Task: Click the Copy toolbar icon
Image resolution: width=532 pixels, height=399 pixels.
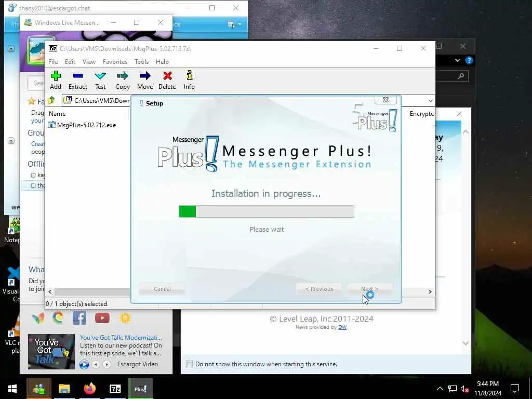Action: coord(123,80)
